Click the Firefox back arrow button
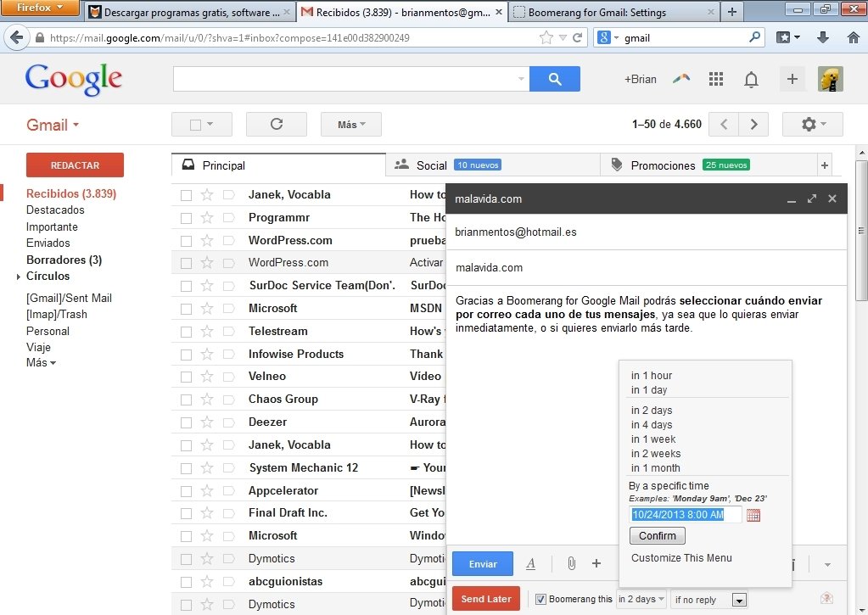The image size is (868, 615). tap(17, 37)
